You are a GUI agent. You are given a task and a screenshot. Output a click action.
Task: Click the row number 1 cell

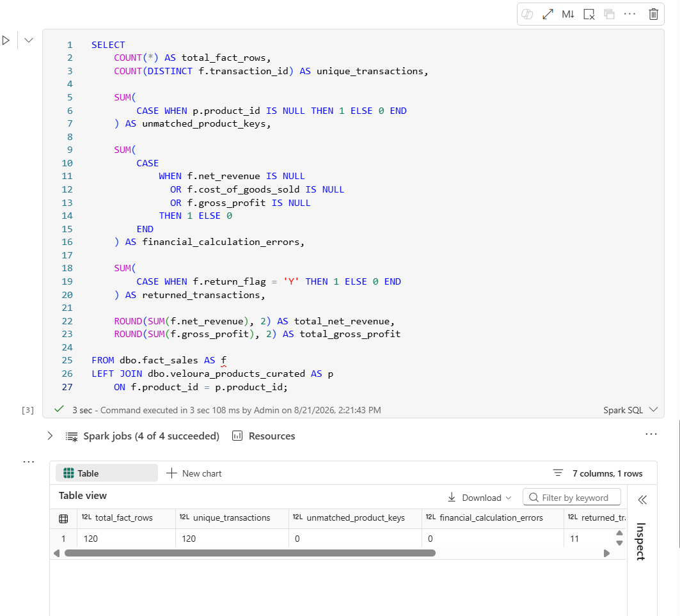[63, 539]
